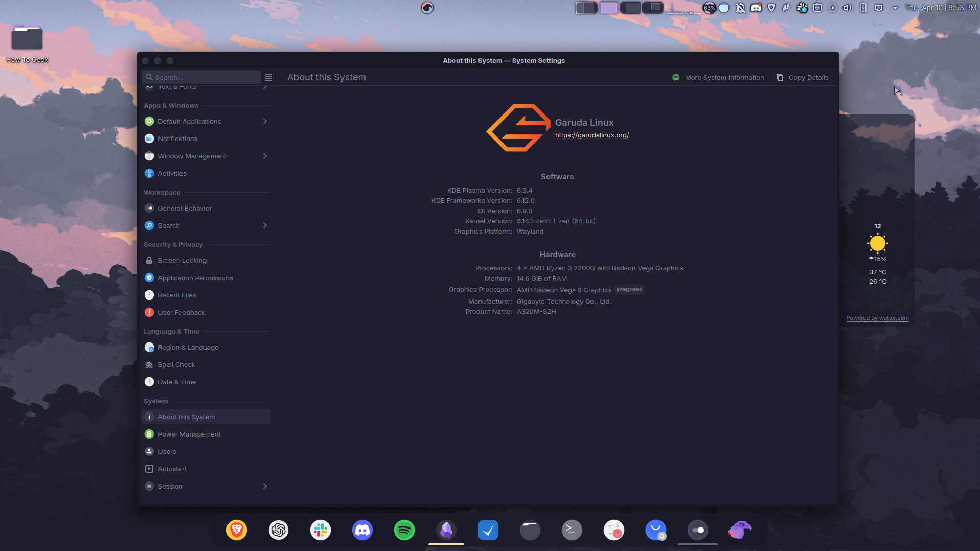This screenshot has height=551, width=980.
Task: Switch to Obsidian in the dock
Action: (446, 530)
